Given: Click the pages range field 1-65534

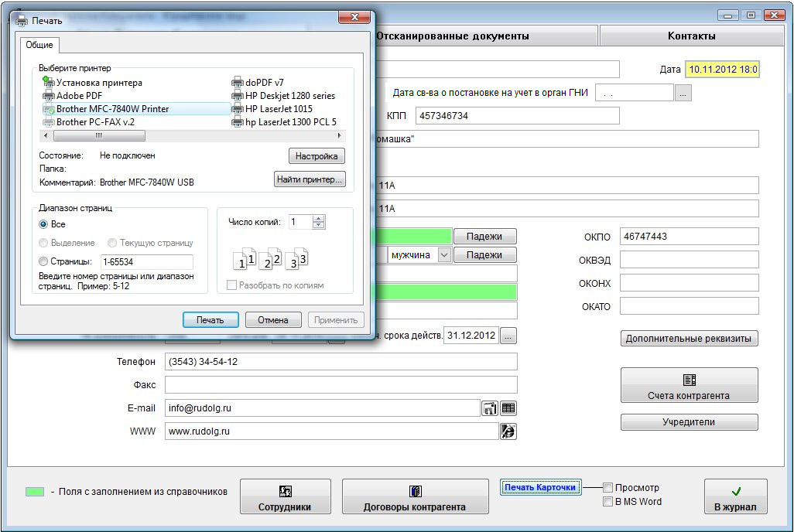Looking at the screenshot, I should pos(147,261).
